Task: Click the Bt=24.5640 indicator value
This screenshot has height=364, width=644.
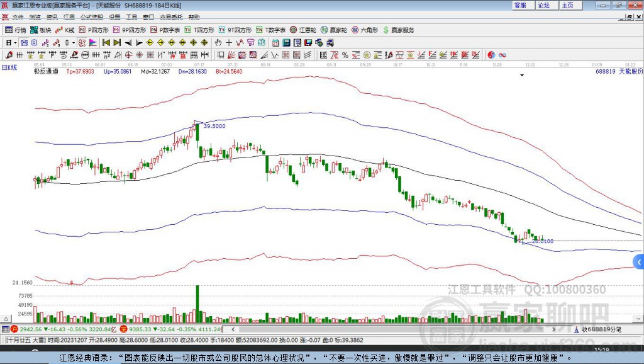Action: coord(229,72)
